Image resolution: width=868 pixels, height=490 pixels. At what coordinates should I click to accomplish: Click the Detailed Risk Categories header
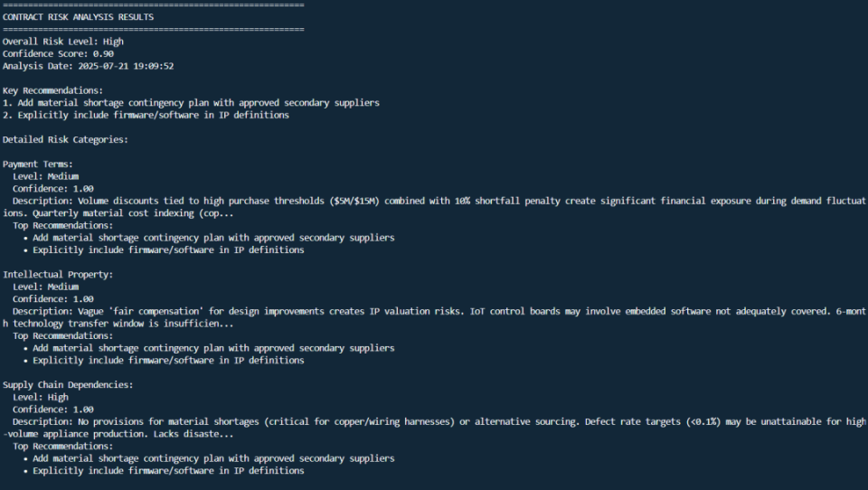point(65,139)
